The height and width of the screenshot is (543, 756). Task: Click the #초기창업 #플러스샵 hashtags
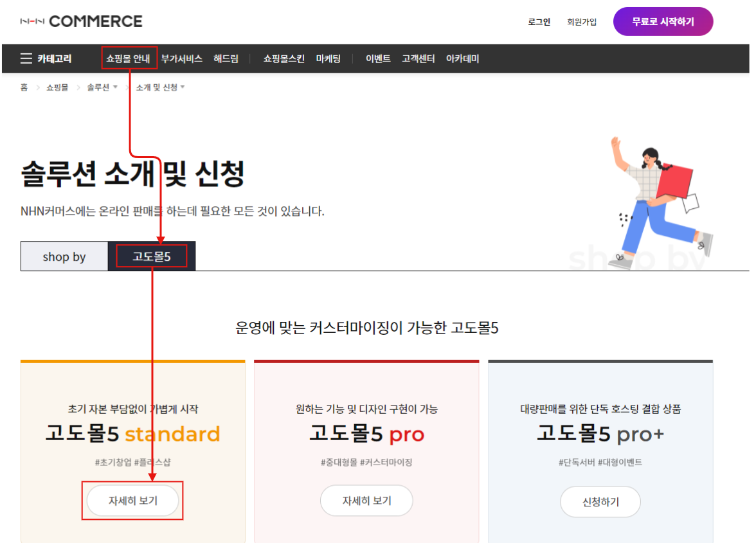pyautogui.click(x=132, y=462)
